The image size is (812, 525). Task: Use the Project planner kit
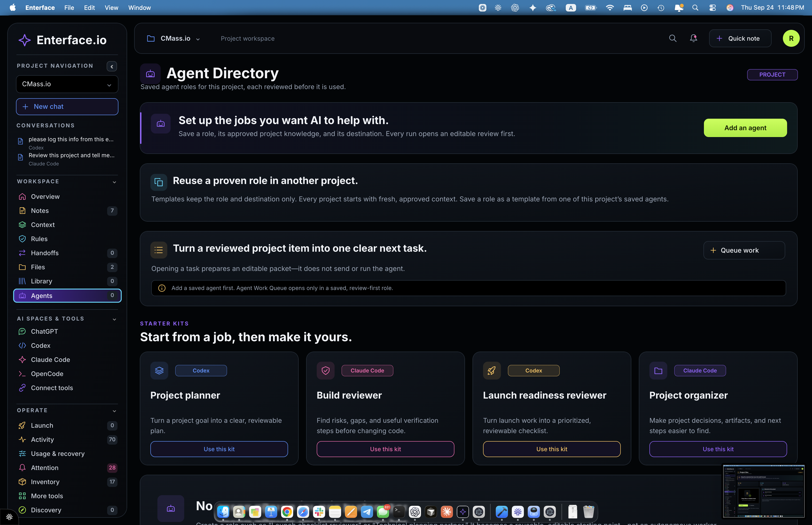[x=219, y=449]
